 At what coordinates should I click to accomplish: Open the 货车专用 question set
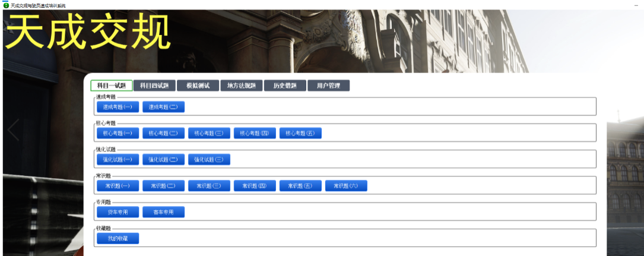pos(118,212)
